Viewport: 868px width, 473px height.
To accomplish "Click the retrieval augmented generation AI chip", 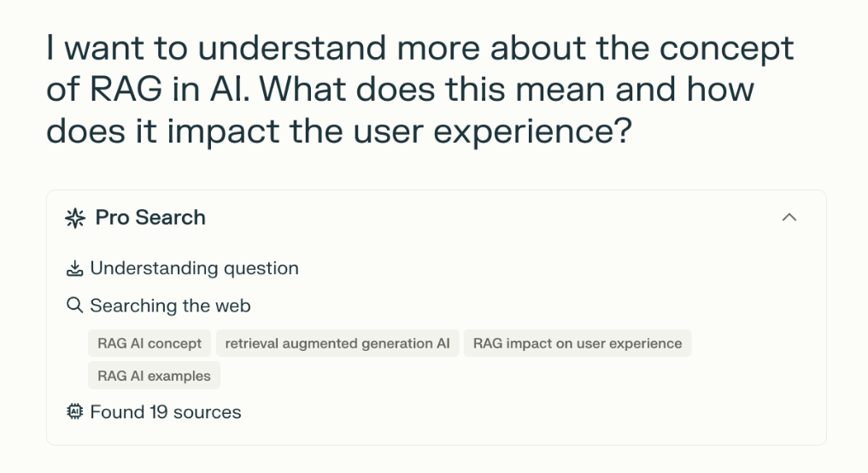I will pos(337,343).
